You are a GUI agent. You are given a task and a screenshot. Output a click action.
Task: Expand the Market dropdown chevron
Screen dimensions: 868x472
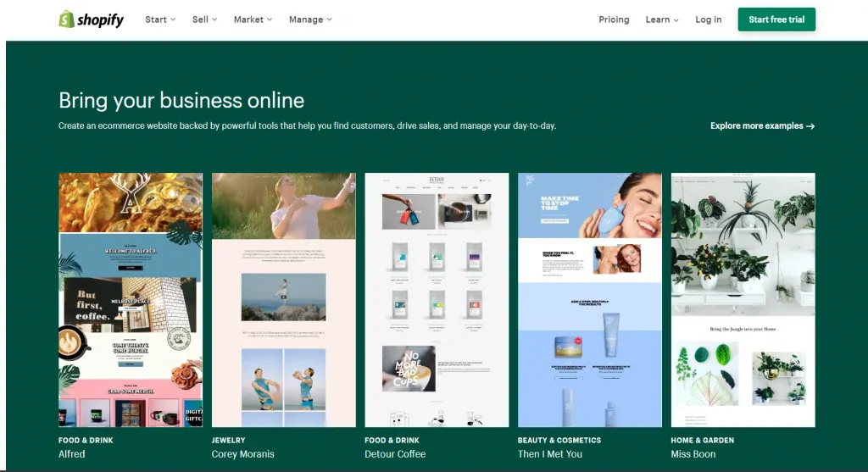tap(270, 19)
